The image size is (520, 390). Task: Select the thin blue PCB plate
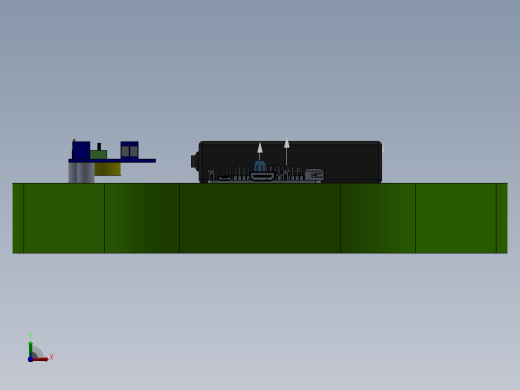(x=112, y=161)
